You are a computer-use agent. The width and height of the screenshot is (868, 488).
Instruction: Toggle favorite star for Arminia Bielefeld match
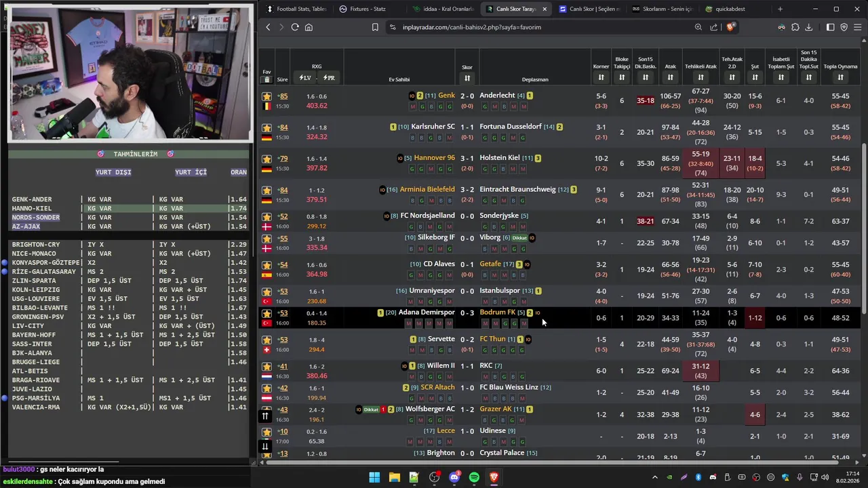click(267, 190)
